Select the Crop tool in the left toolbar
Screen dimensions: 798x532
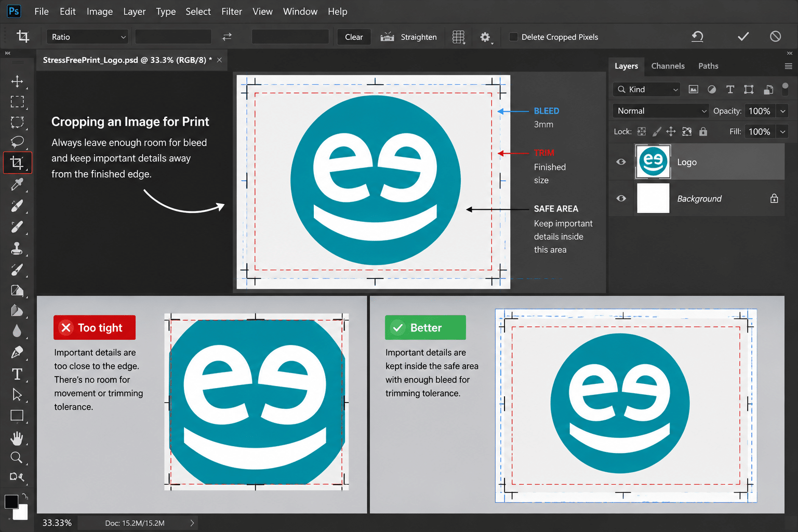(17, 163)
